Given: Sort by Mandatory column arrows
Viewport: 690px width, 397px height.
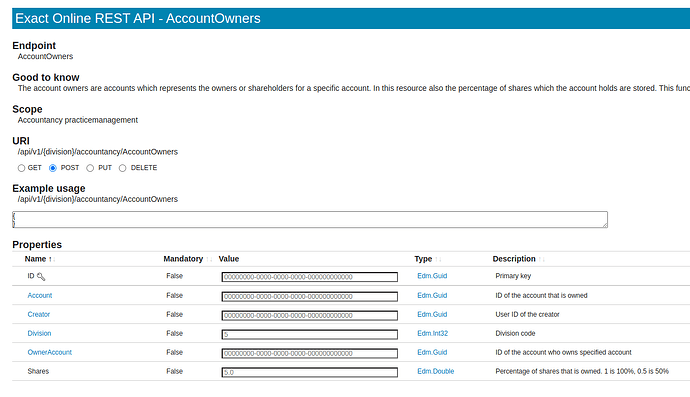Looking at the screenshot, I should [209, 259].
